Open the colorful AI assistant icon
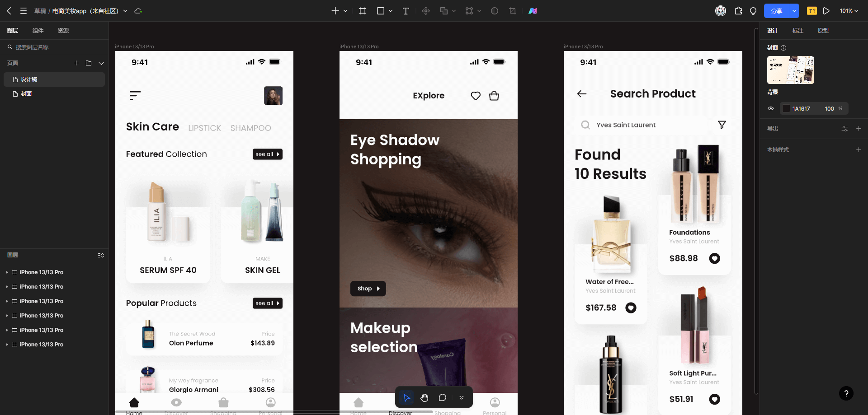Screen dimensions: 868x415 click(x=533, y=11)
